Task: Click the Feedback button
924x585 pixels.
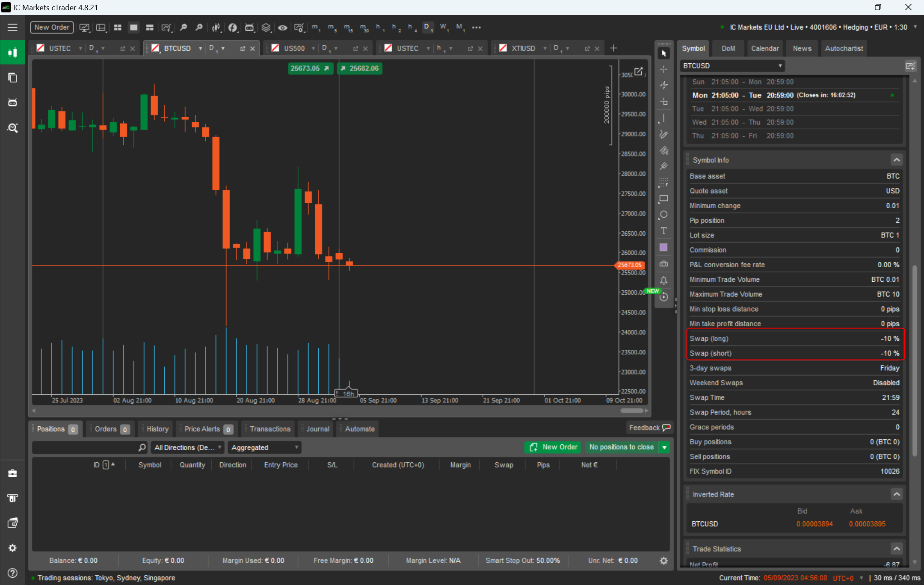Action: coord(649,428)
